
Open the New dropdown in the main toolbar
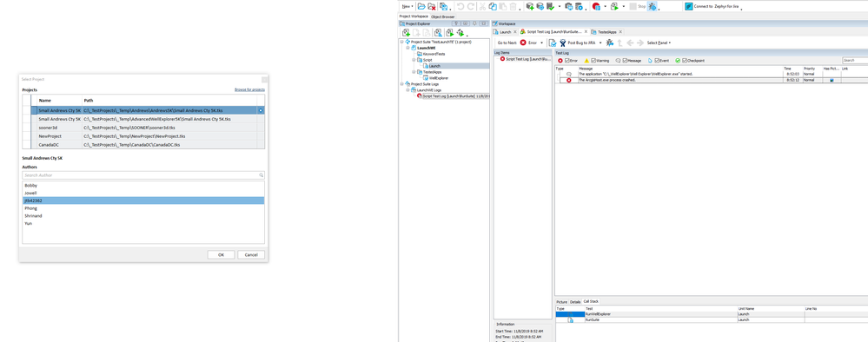coord(407,7)
